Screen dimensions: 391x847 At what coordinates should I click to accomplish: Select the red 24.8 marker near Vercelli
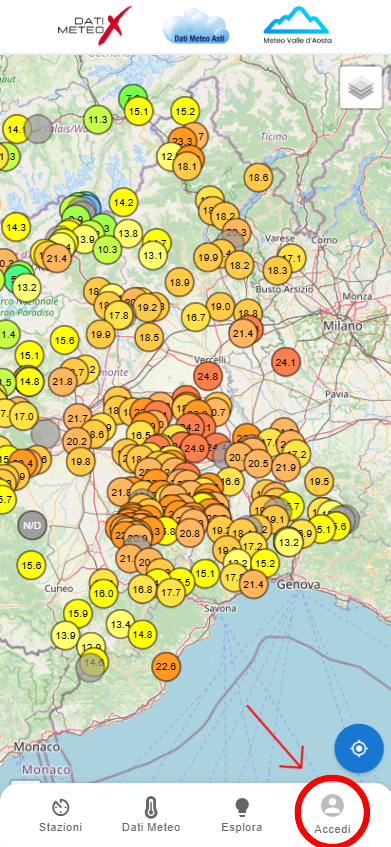pos(208,376)
